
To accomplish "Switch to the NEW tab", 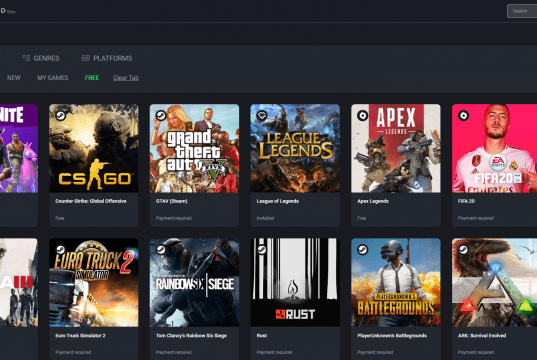I will (14, 78).
